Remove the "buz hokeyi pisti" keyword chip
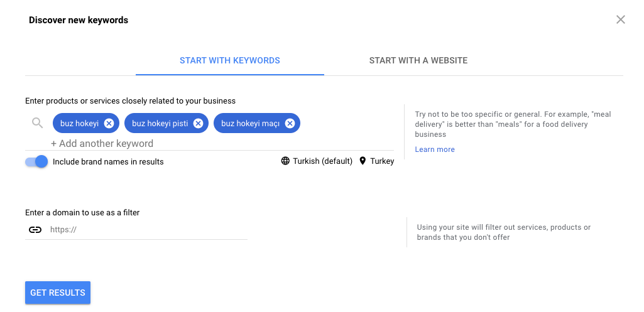 coord(198,123)
